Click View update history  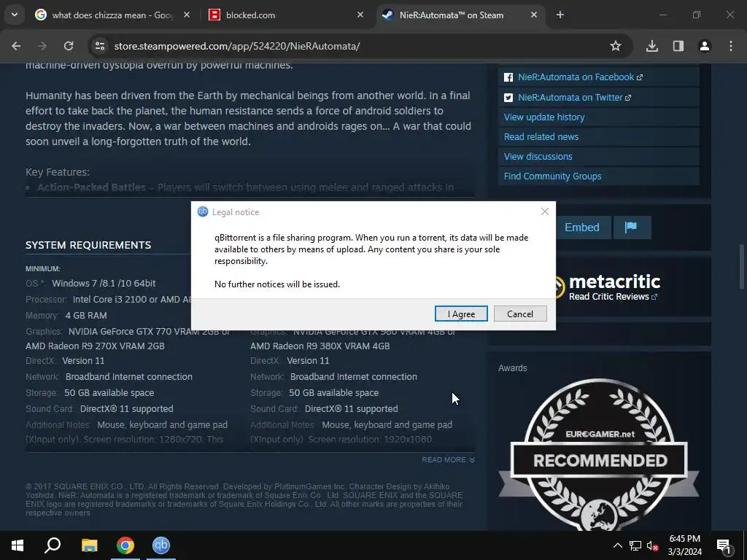click(544, 117)
